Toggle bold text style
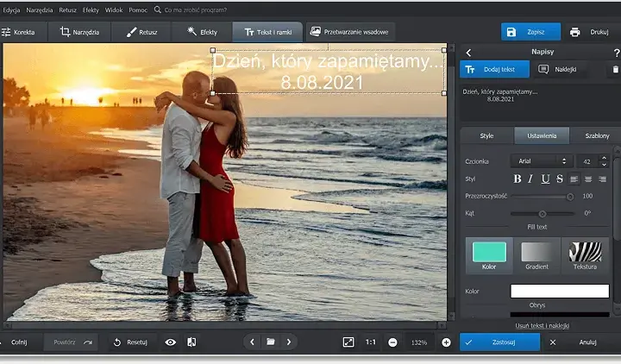The height and width of the screenshot is (364, 621). coord(517,179)
